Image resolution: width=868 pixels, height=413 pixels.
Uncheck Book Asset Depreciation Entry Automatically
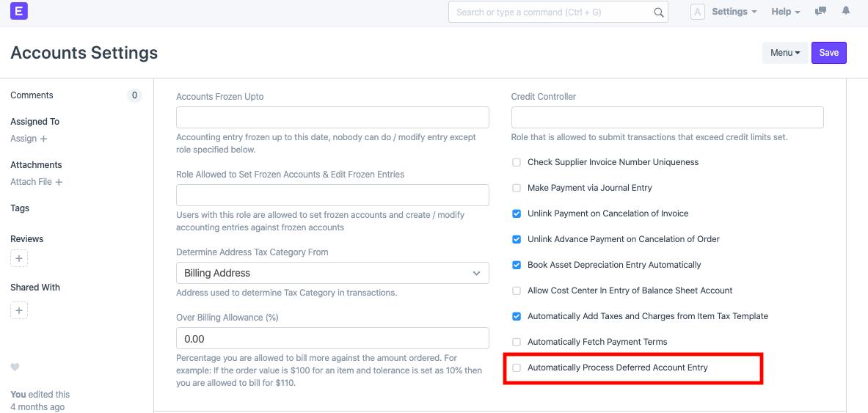coord(517,265)
